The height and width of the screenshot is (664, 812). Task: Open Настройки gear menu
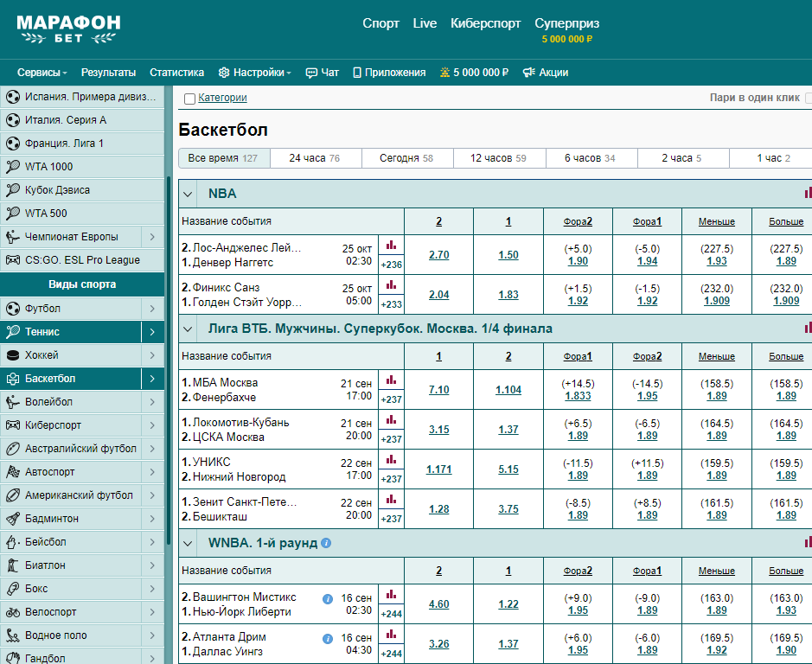pyautogui.click(x=254, y=73)
